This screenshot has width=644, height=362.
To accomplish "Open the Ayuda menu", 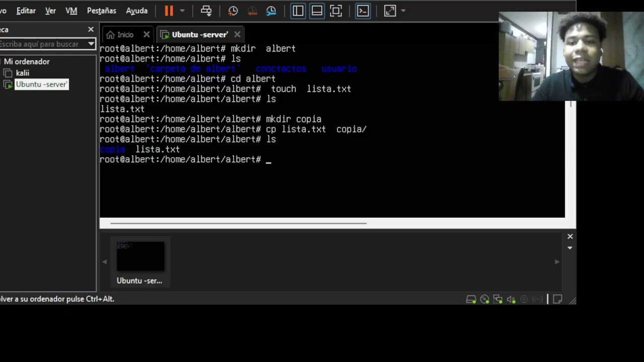I will coord(137,11).
